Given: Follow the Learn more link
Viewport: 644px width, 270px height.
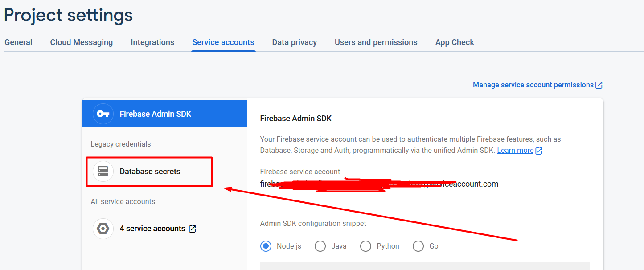Looking at the screenshot, I should [x=515, y=151].
